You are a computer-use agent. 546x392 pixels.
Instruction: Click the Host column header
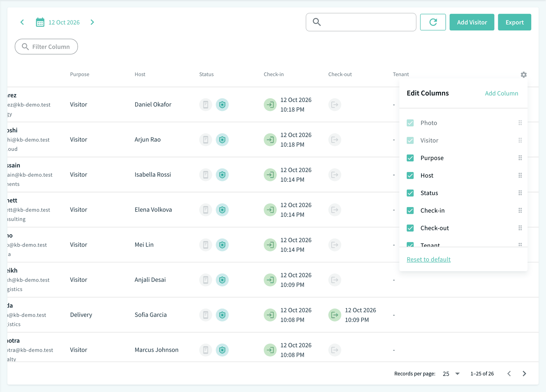[140, 74]
